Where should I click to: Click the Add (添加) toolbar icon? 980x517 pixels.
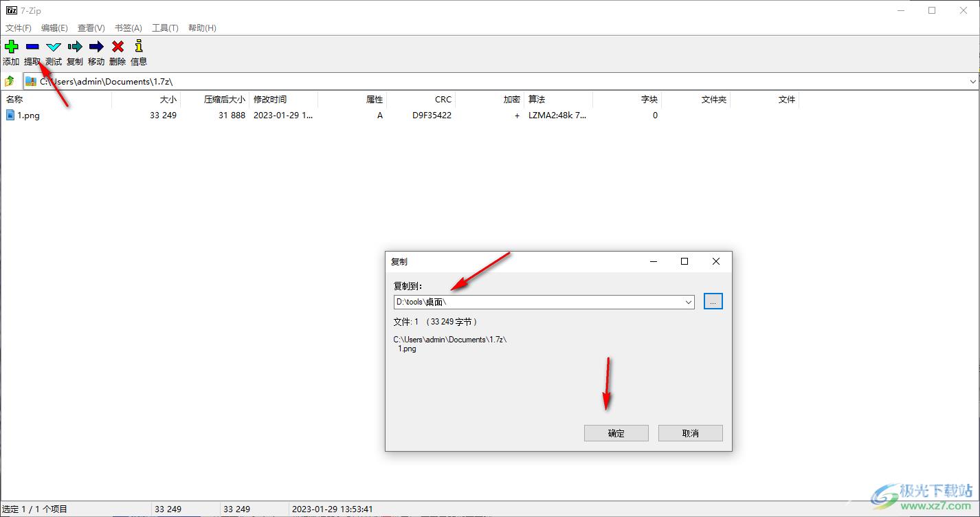pyautogui.click(x=11, y=47)
